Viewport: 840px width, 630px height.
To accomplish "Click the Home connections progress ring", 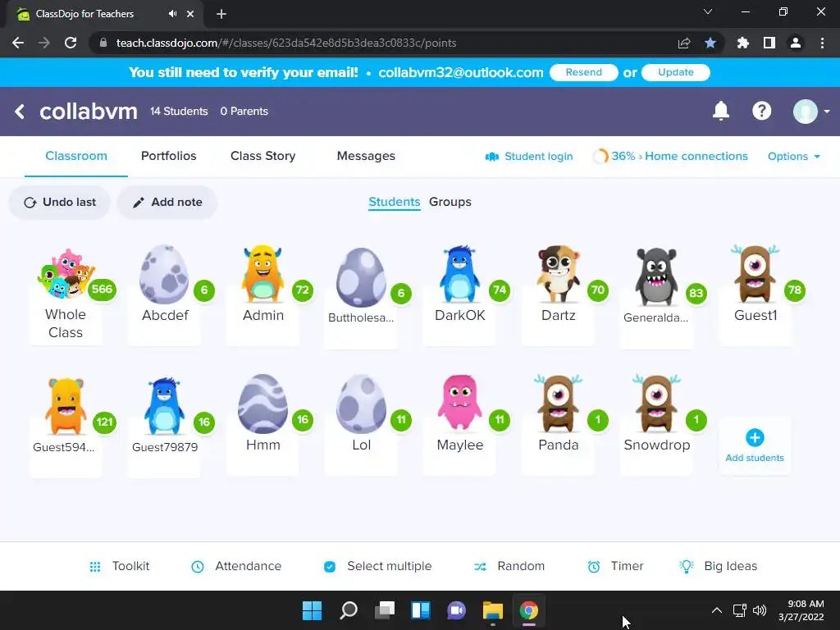I will 600,157.
